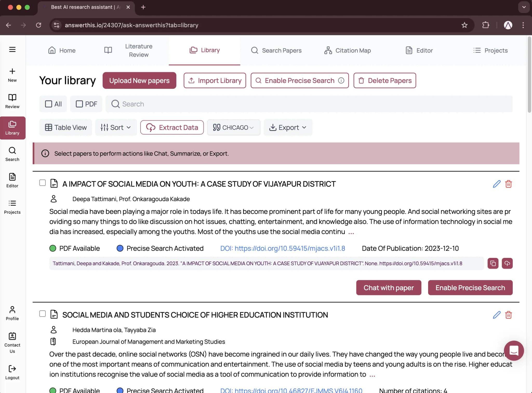
Task: Open the Editor tab in top navigation
Action: click(419, 50)
